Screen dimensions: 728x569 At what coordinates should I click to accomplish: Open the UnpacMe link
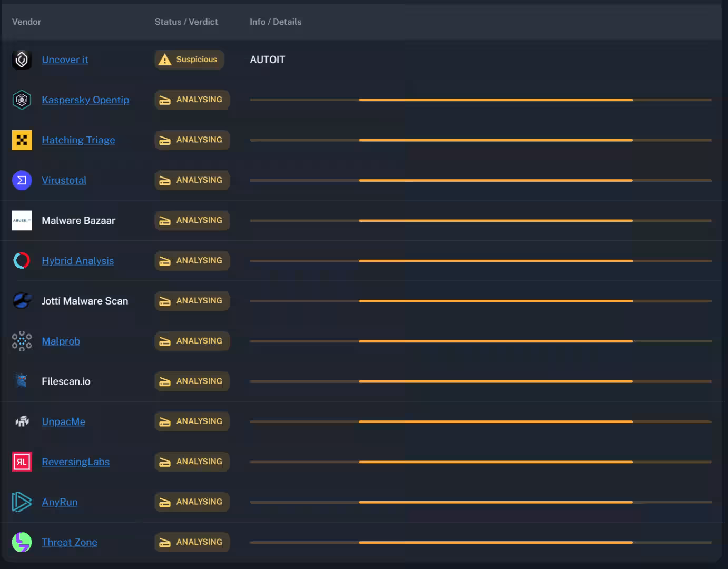pyautogui.click(x=64, y=421)
